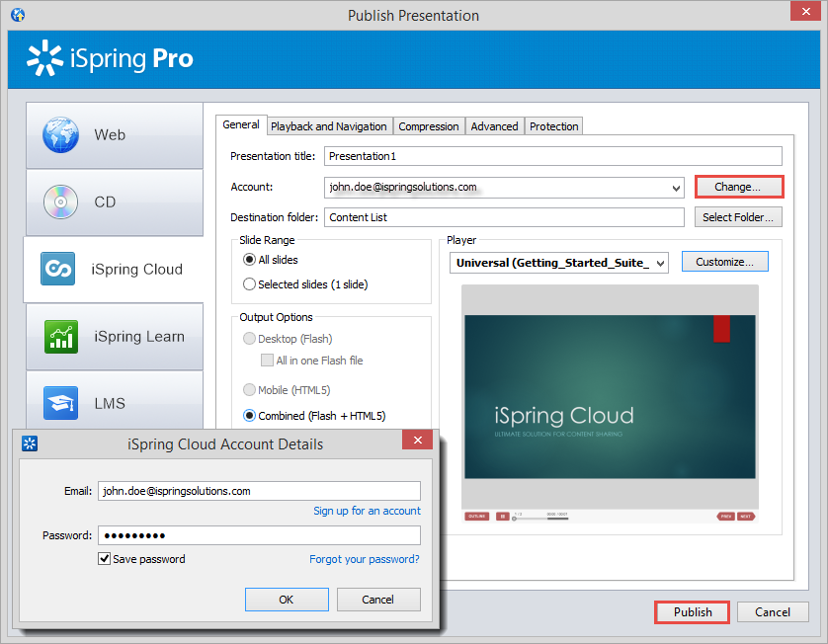
Task: Click the Destination folder field
Action: click(504, 217)
